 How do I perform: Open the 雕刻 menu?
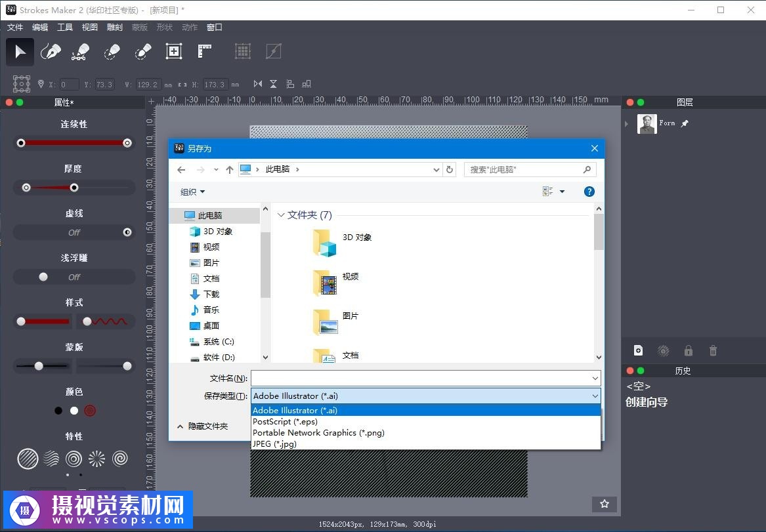(x=114, y=28)
